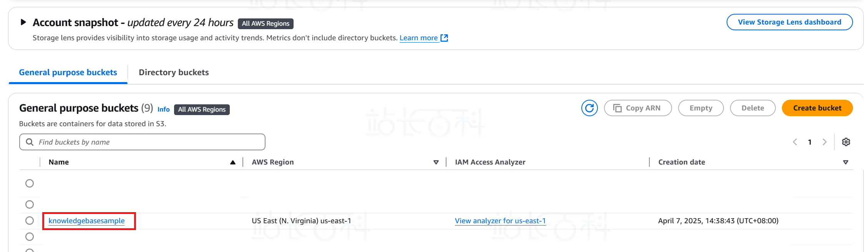Open AWS Region column sort dropdown
This screenshot has width=868, height=252.
coord(436,162)
